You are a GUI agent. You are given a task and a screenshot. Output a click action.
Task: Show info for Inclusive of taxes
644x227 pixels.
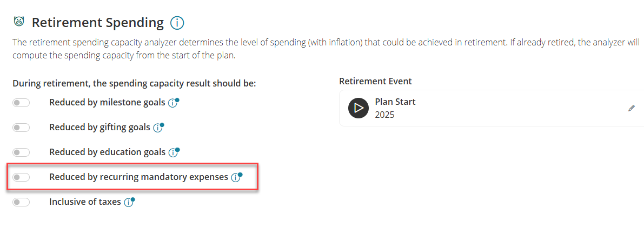click(129, 202)
